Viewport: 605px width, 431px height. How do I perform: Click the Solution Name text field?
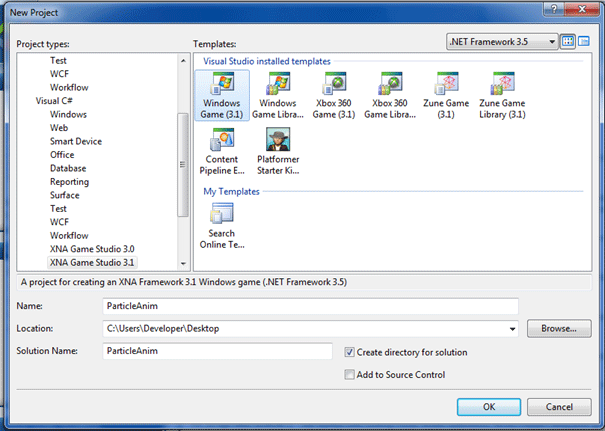[217, 351]
